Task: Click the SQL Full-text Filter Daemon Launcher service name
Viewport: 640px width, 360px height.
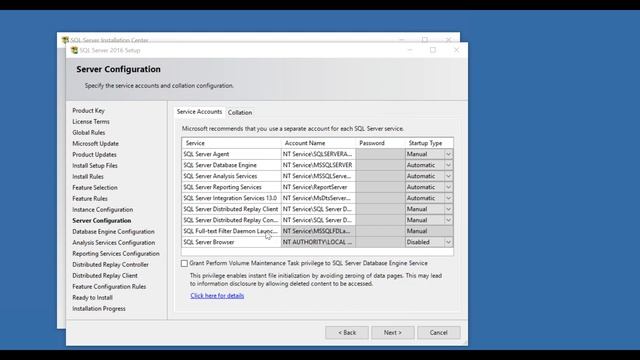Action: (231, 231)
